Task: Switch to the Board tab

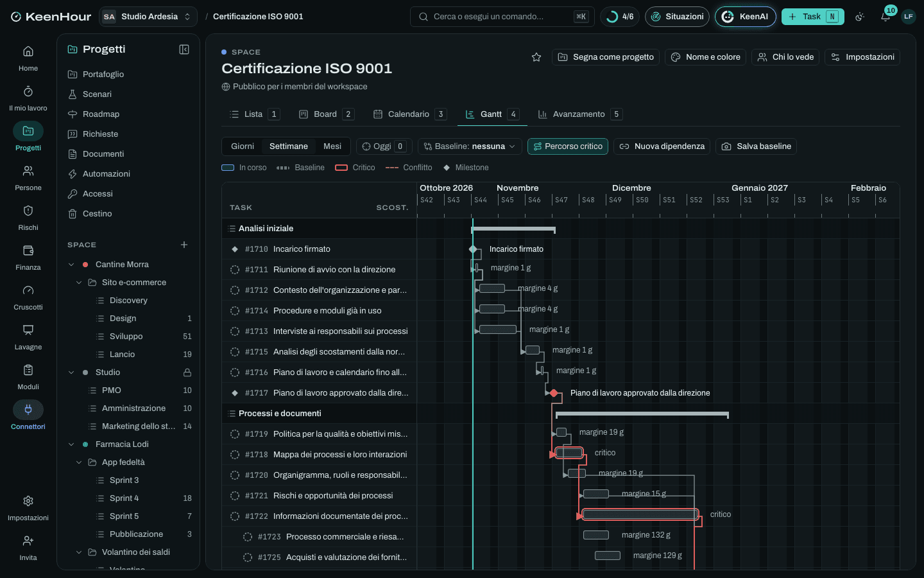Action: 326,114
